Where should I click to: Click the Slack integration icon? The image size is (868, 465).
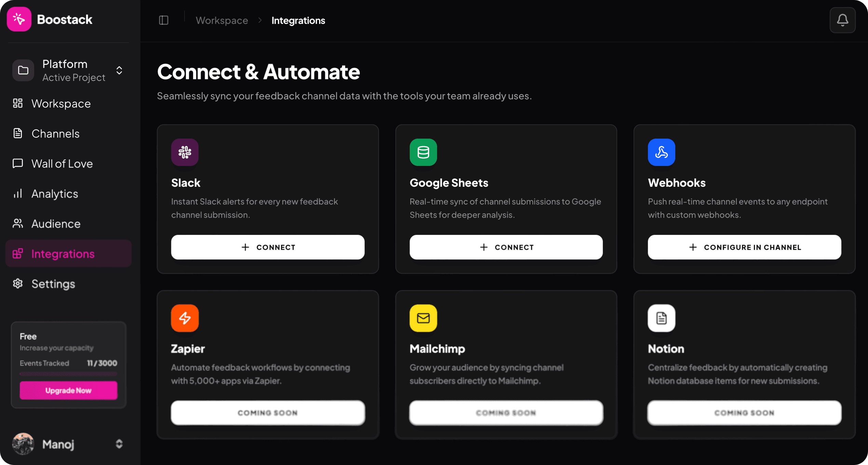(185, 152)
